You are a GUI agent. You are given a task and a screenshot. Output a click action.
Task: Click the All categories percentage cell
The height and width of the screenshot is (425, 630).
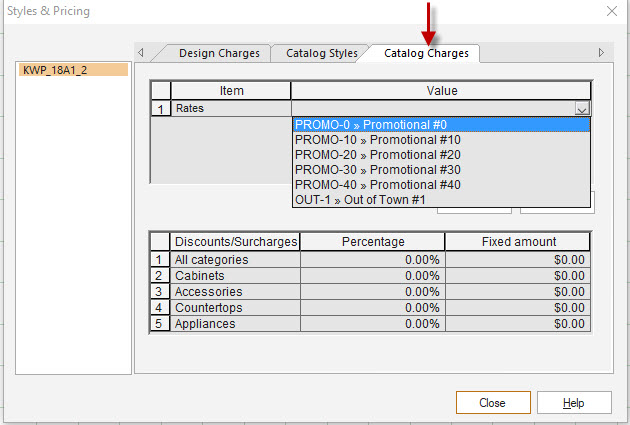coord(372,260)
